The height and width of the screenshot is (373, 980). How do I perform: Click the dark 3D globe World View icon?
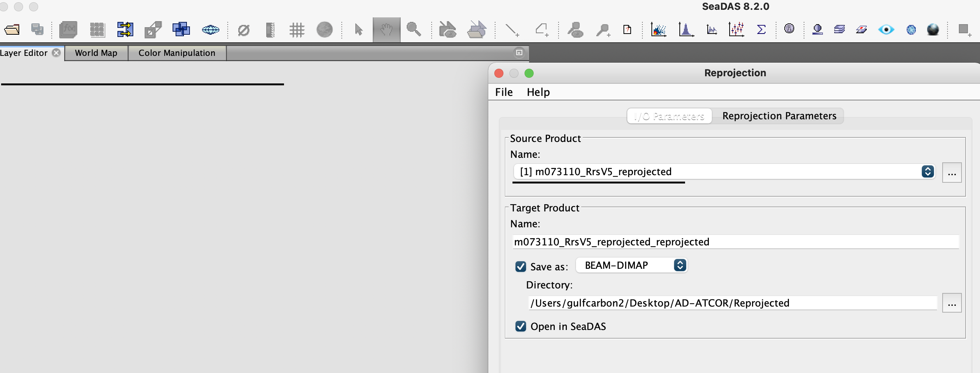(933, 30)
